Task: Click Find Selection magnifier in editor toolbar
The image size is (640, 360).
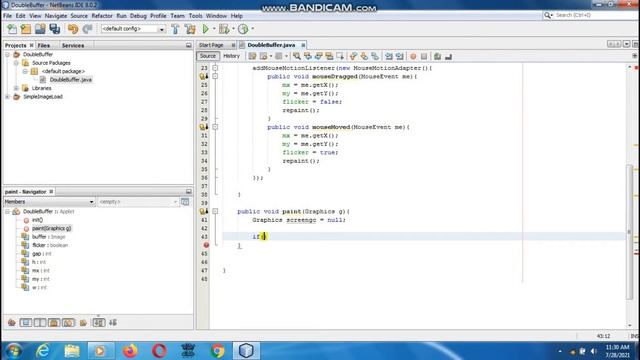Action: [297, 56]
